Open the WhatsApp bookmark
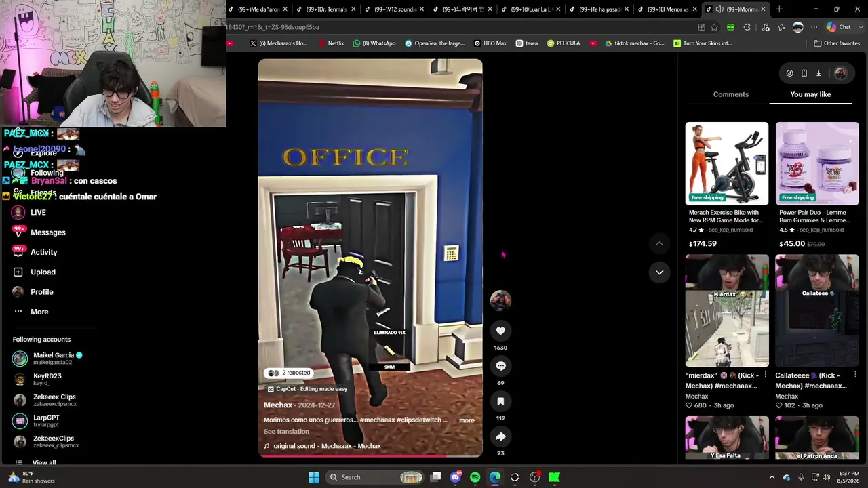This screenshot has width=868, height=488. coord(374,43)
